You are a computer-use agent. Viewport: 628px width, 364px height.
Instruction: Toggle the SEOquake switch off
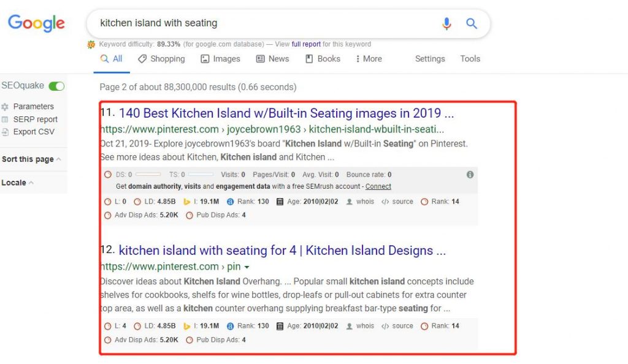[x=56, y=86]
